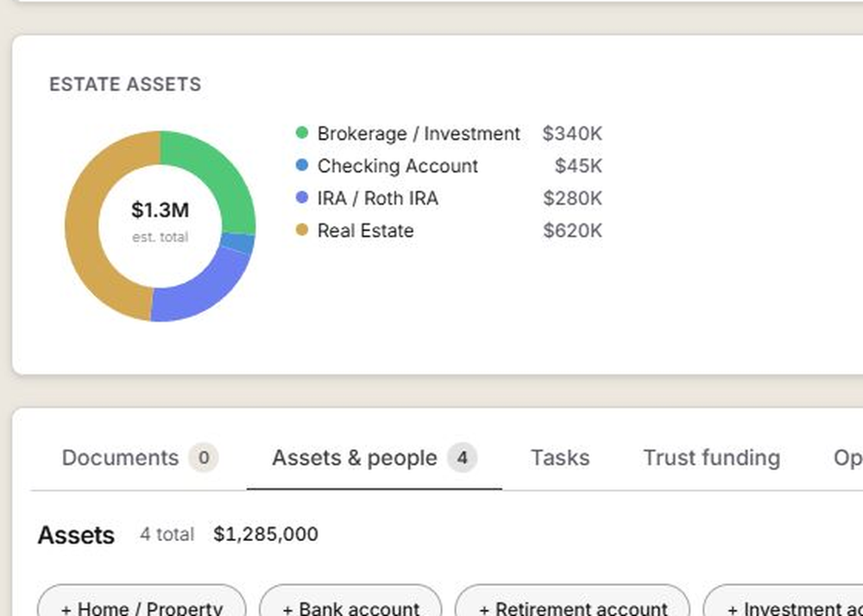Click the $280K value
Viewport: 863px width, 616px height.
click(x=572, y=198)
